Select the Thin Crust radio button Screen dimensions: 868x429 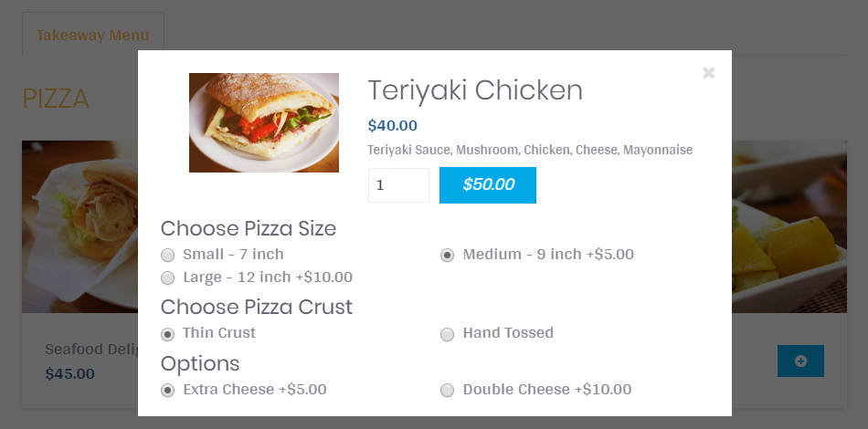(x=168, y=334)
